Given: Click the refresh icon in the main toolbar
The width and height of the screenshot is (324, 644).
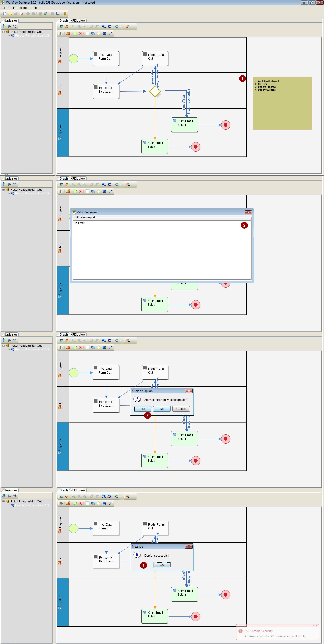Looking at the screenshot, I should tap(40, 14).
